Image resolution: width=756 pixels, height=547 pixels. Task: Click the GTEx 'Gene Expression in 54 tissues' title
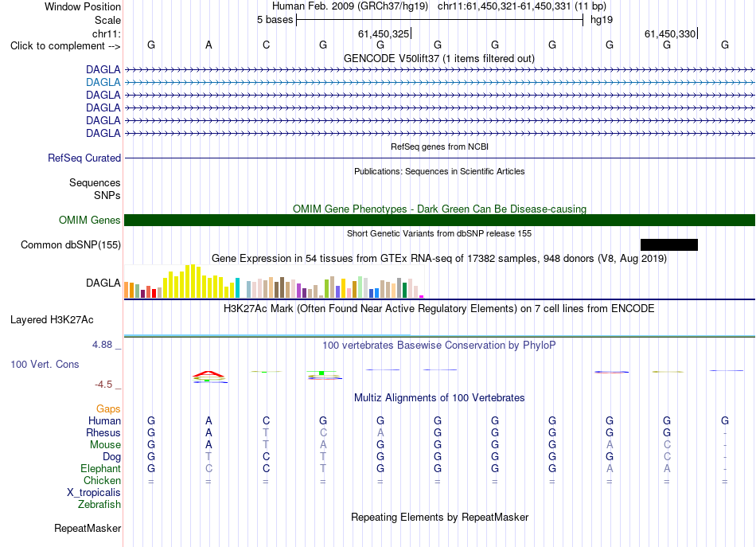[x=439, y=259]
